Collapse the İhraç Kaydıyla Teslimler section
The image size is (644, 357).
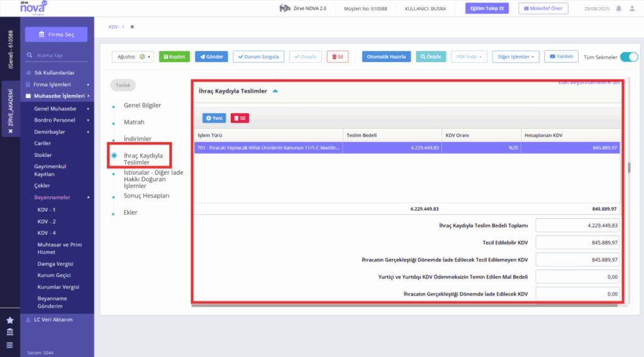275,91
